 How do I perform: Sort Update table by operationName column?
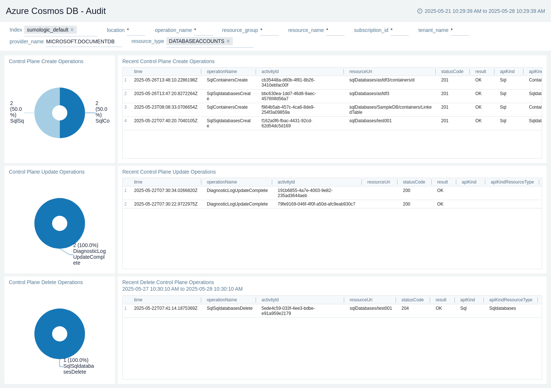tap(222, 182)
